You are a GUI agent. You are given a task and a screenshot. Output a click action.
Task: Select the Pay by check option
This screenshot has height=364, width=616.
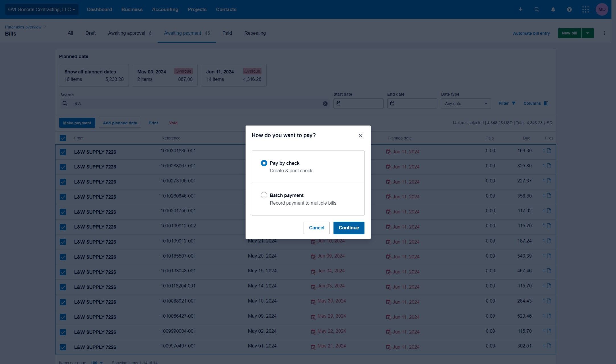tap(264, 163)
